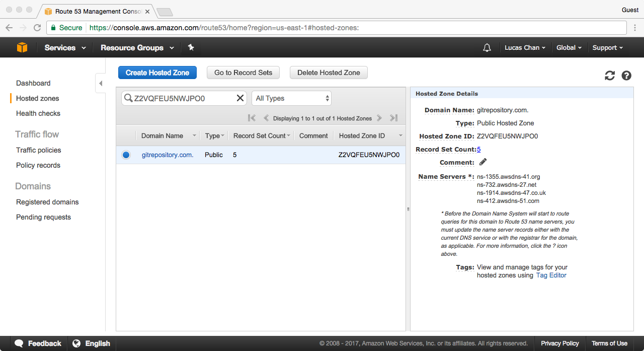
Task: Open the Lucas Chan account dropdown
Action: [525, 48]
